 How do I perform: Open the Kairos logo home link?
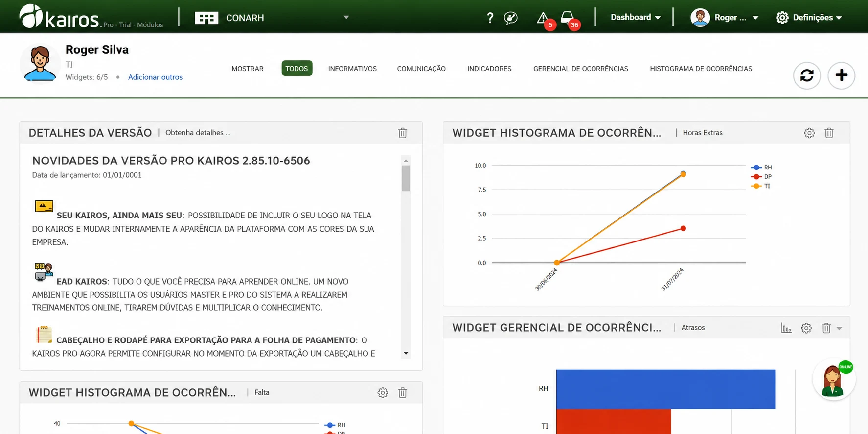[x=59, y=17]
